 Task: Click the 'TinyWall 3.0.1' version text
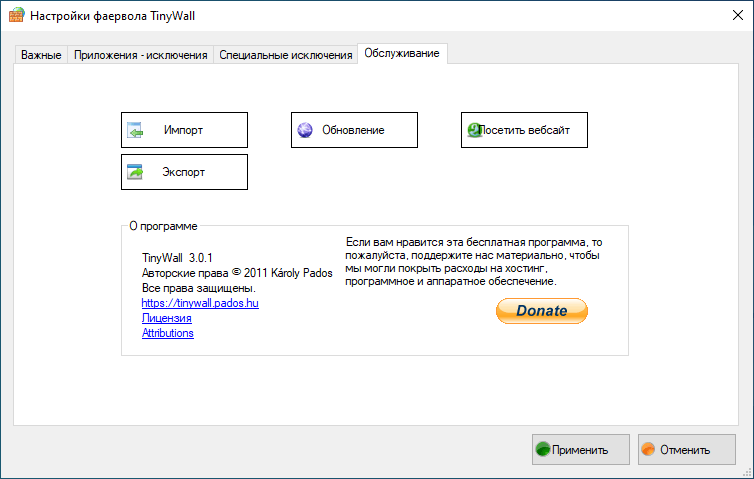[x=177, y=258]
